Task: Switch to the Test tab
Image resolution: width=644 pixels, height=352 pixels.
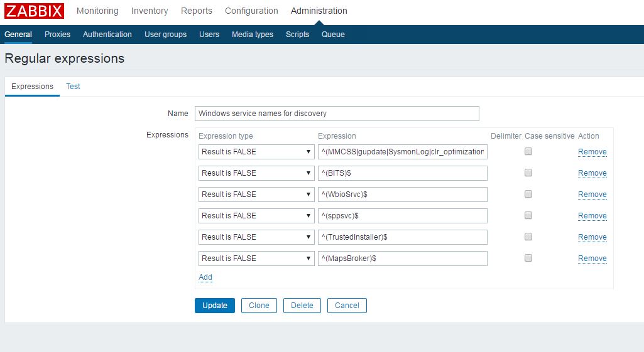Action: coord(74,87)
